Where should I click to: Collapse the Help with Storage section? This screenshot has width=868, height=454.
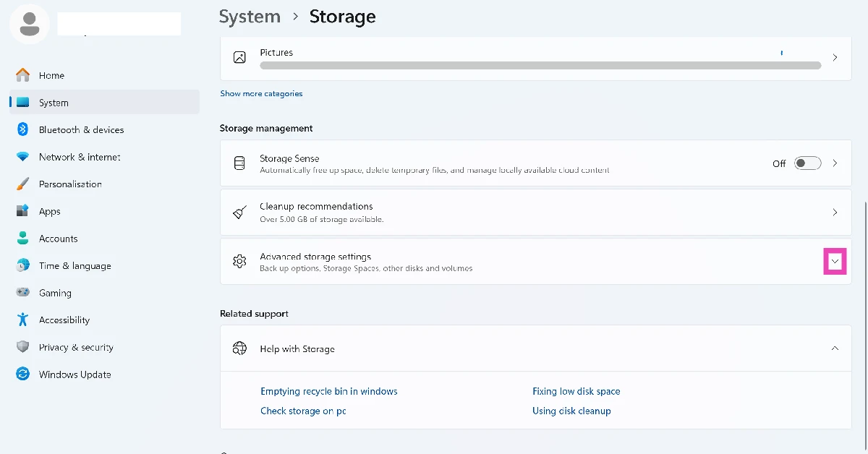tap(835, 348)
